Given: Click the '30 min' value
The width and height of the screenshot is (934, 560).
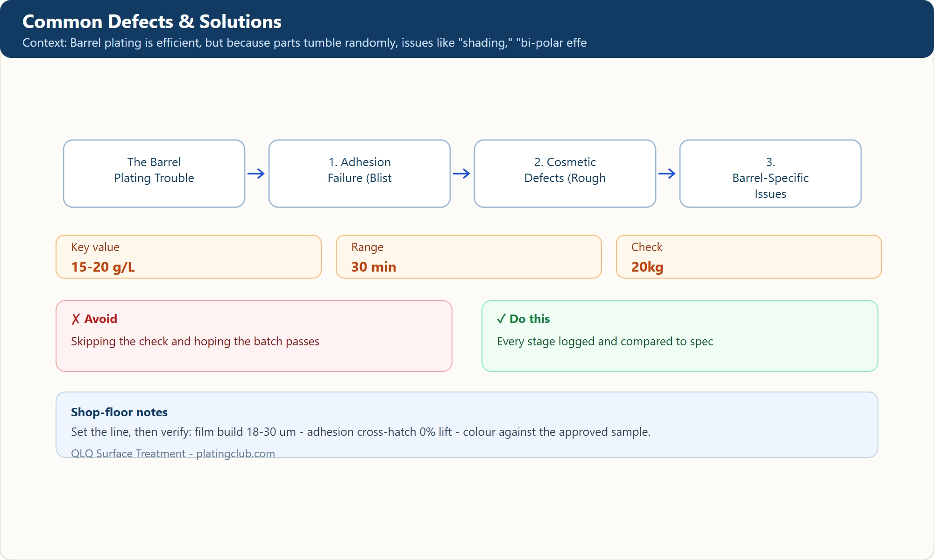Looking at the screenshot, I should click(x=374, y=267).
